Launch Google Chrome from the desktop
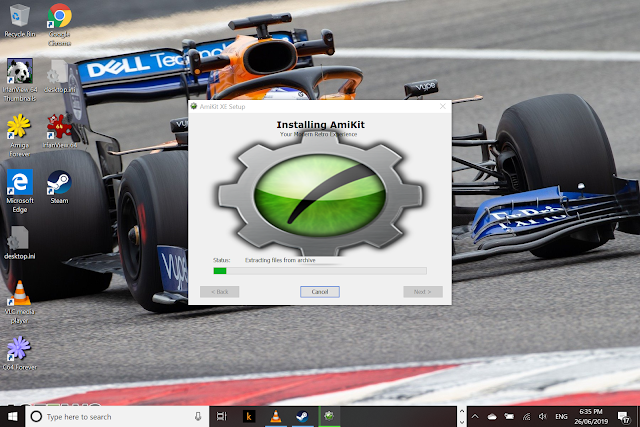 click(x=60, y=24)
